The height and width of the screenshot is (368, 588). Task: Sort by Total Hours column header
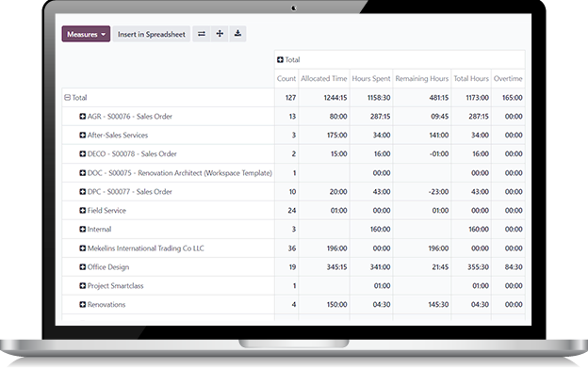(471, 79)
